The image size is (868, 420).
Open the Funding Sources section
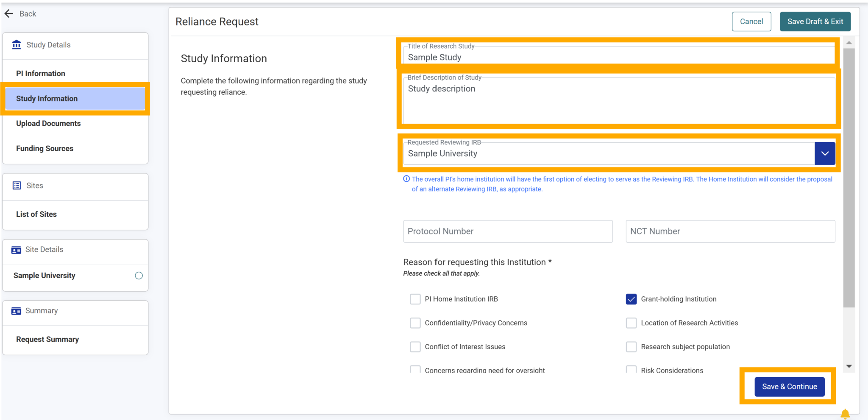pos(45,148)
